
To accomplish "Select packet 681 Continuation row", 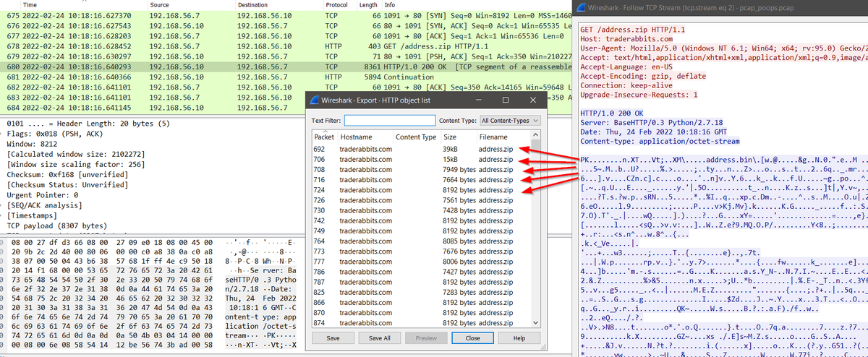I will 286,75.
